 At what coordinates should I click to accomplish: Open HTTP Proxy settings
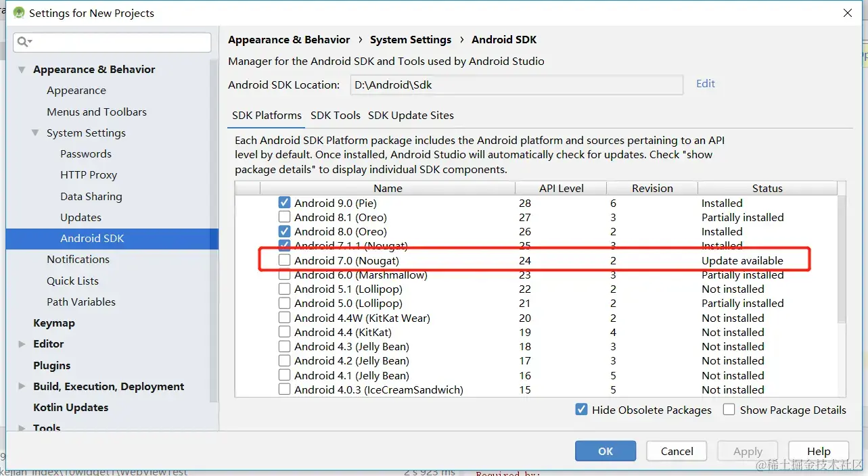point(89,174)
